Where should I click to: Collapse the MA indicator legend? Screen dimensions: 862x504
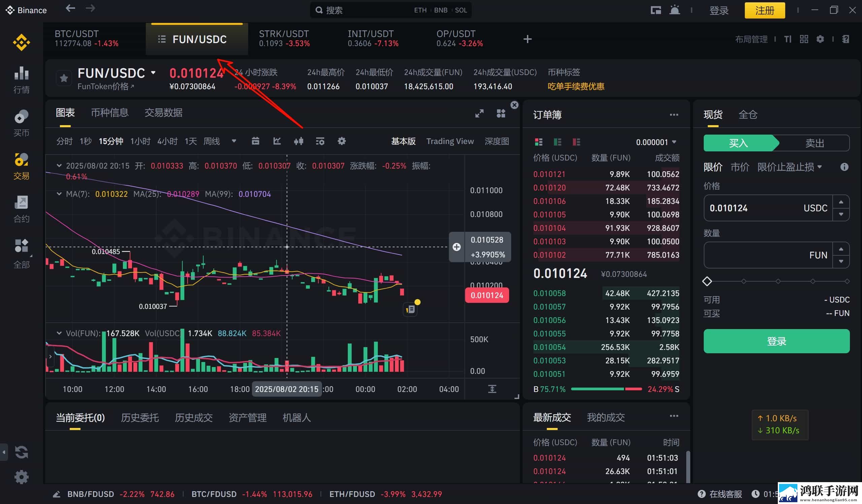click(59, 194)
